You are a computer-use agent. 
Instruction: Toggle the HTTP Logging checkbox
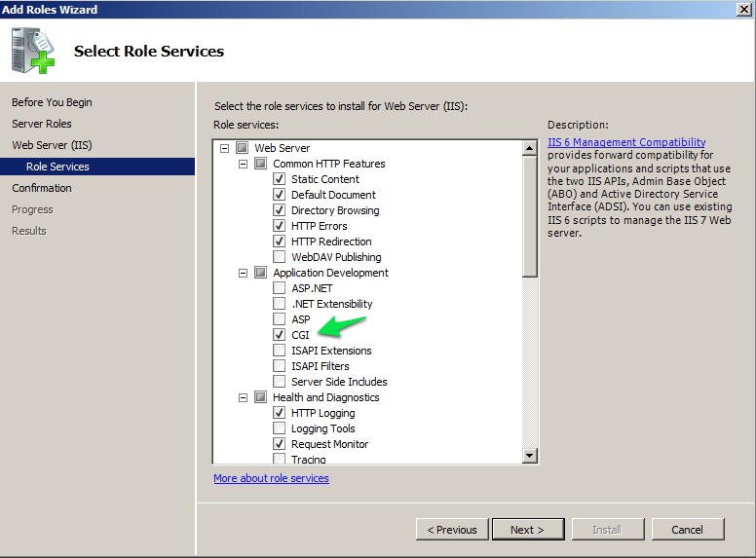[x=280, y=413]
